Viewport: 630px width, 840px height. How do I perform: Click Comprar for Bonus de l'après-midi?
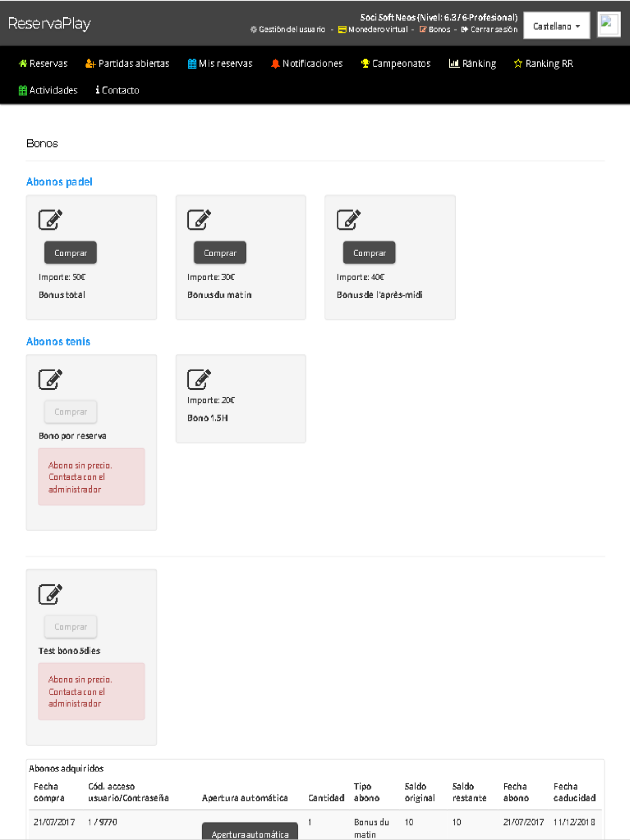click(369, 252)
